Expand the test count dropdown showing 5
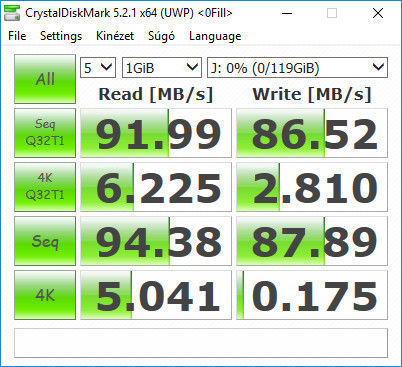This screenshot has width=402, height=367. pos(98,68)
